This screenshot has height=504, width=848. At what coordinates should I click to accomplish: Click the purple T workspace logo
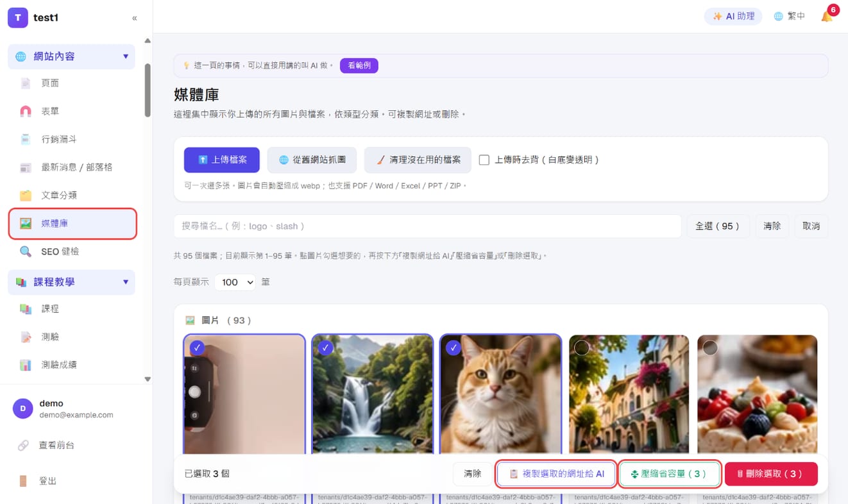(x=18, y=18)
